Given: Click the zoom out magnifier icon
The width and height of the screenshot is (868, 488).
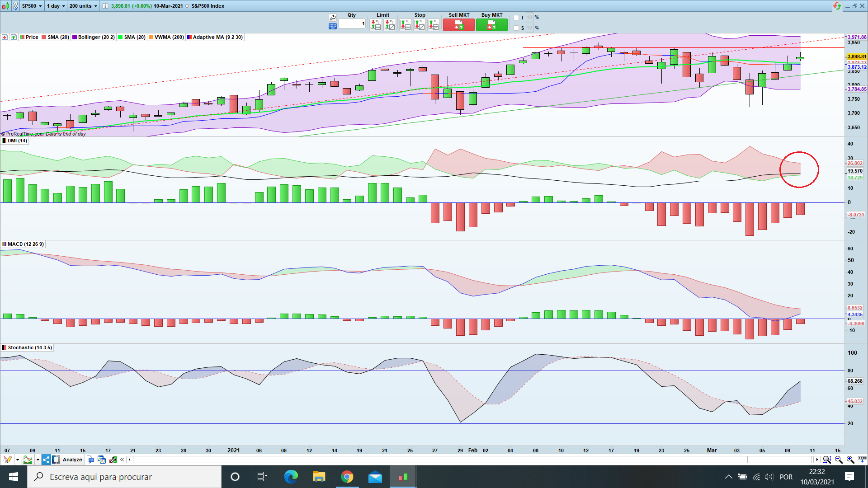Looking at the screenshot, I should pyautogui.click(x=839, y=460).
